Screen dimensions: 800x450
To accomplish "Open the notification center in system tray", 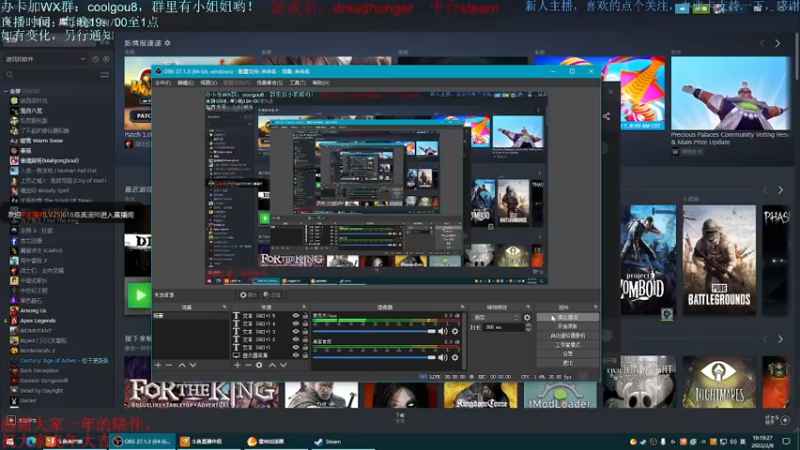I will point(786,441).
